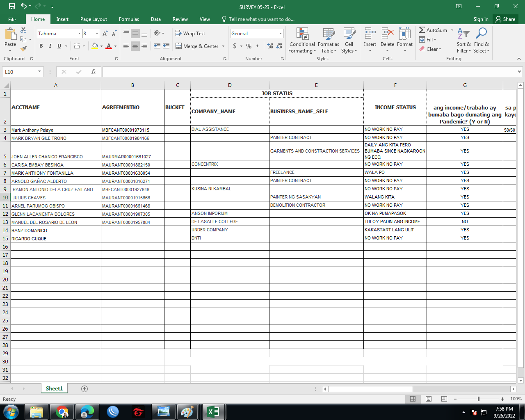
Task: Click the Paste clipboard icon
Action: tap(10, 34)
